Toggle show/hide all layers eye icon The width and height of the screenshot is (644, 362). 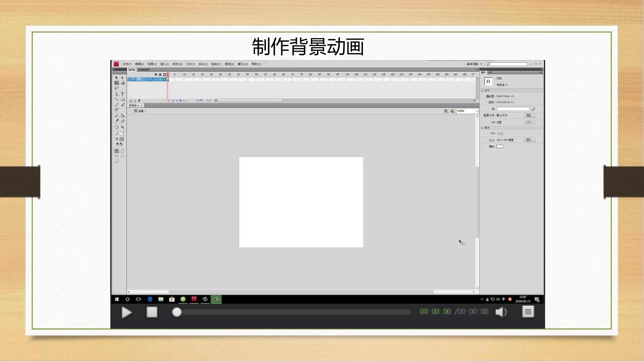click(x=156, y=74)
